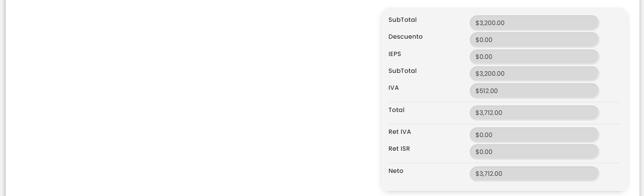Viewport: 644px width, 196px height.
Task: Focus the SubTotal field below IEPS
Action: (x=534, y=74)
